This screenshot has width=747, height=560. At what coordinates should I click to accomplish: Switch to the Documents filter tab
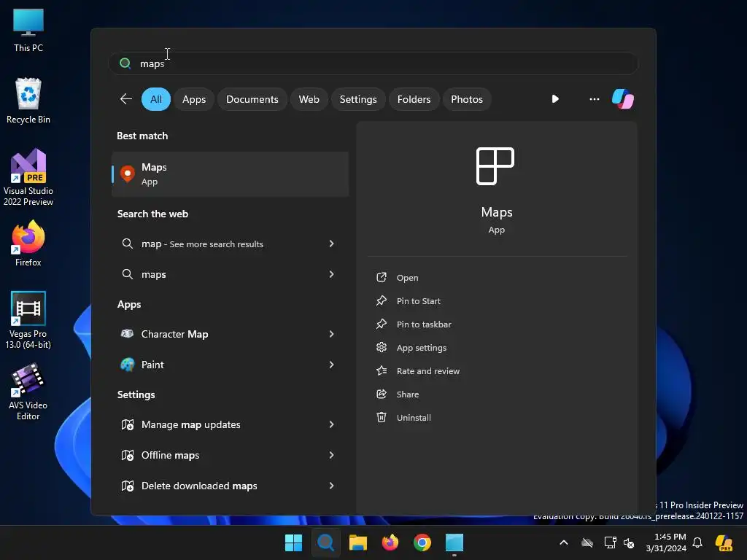pos(252,99)
